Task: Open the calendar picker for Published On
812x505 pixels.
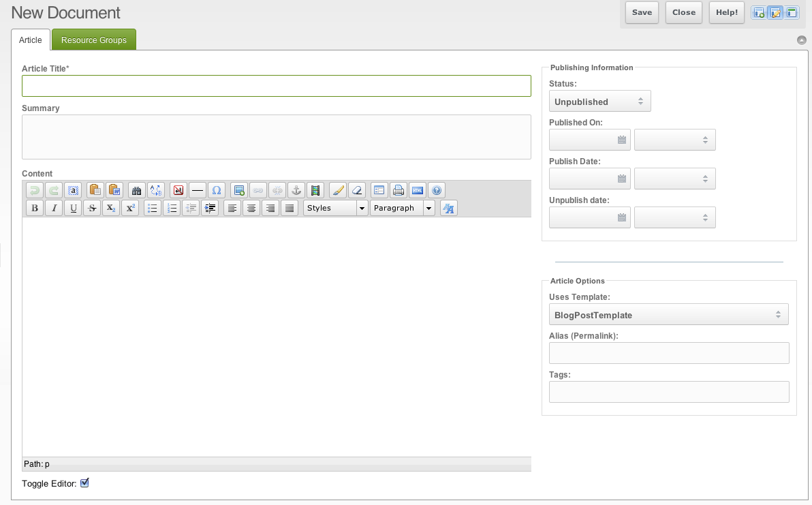Action: pos(621,139)
